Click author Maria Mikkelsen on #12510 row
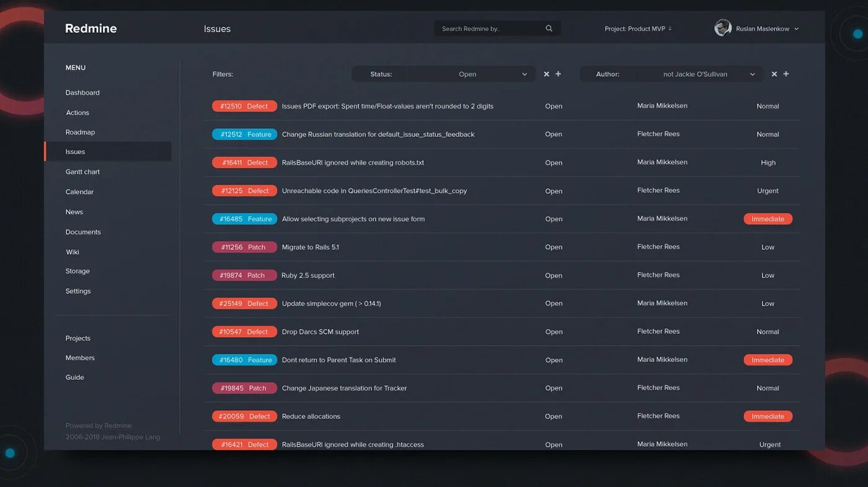 (x=662, y=105)
